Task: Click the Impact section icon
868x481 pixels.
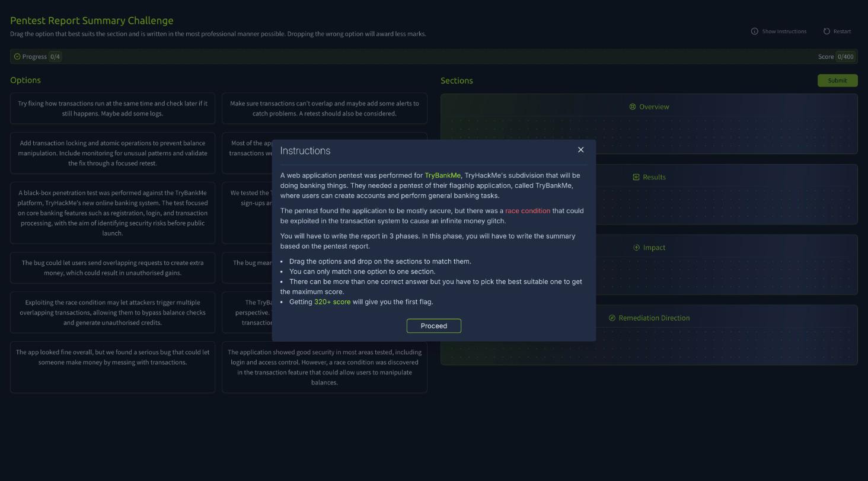Action: point(637,248)
